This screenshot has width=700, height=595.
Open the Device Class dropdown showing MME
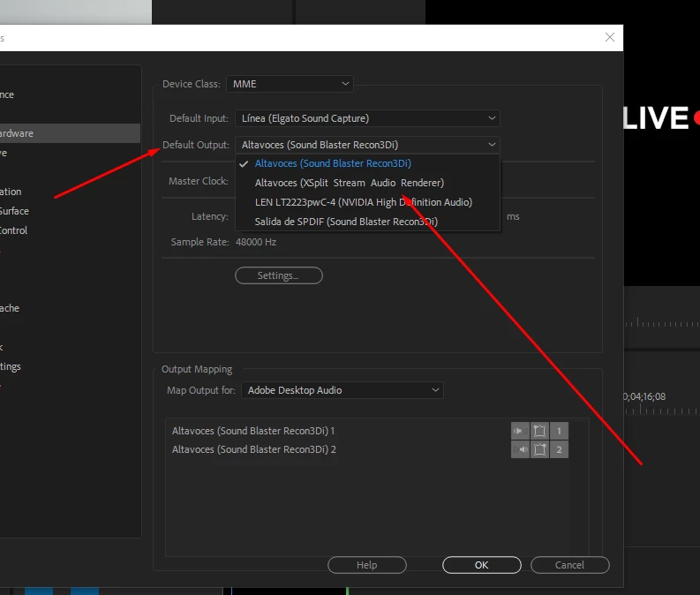click(x=290, y=84)
